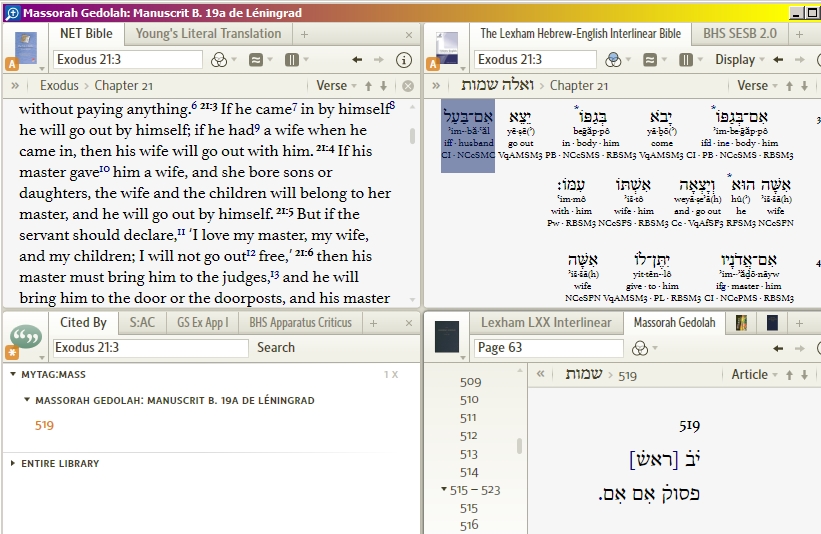Close the NET Bible panel with X
This screenshot has height=534, width=821.
(x=409, y=35)
